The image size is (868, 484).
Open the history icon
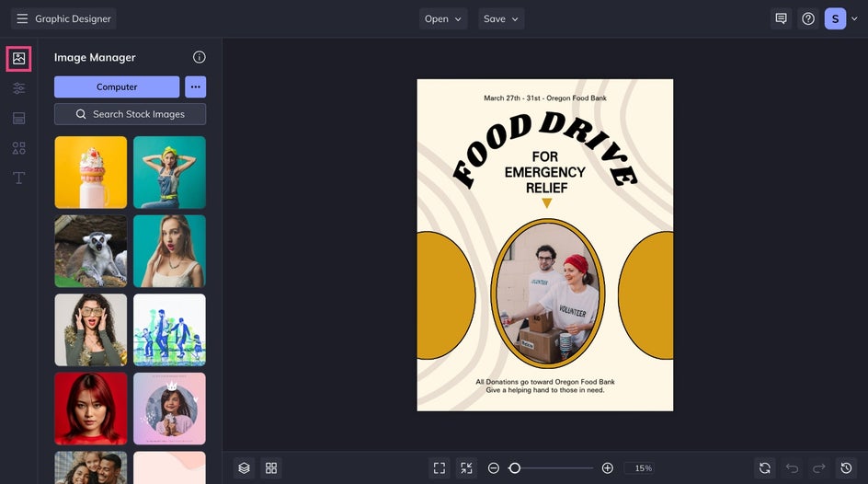point(847,468)
